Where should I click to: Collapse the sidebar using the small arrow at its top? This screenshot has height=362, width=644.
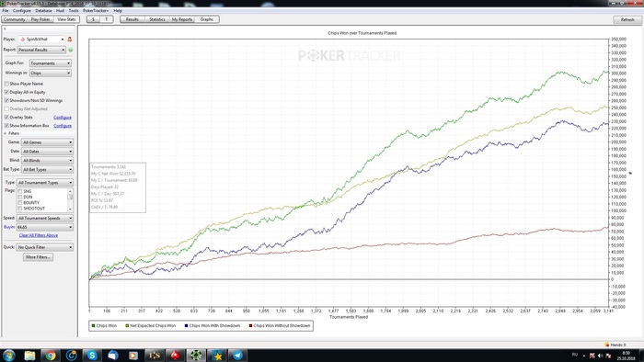[x=5, y=29]
